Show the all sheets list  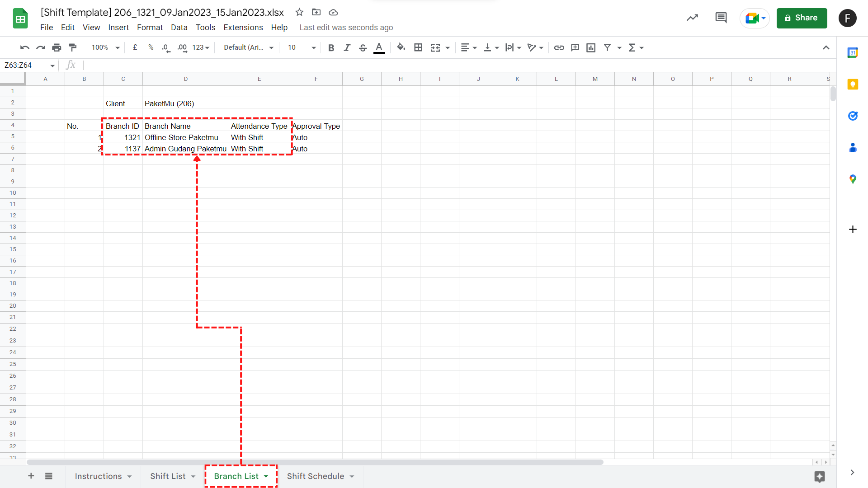point(49,476)
